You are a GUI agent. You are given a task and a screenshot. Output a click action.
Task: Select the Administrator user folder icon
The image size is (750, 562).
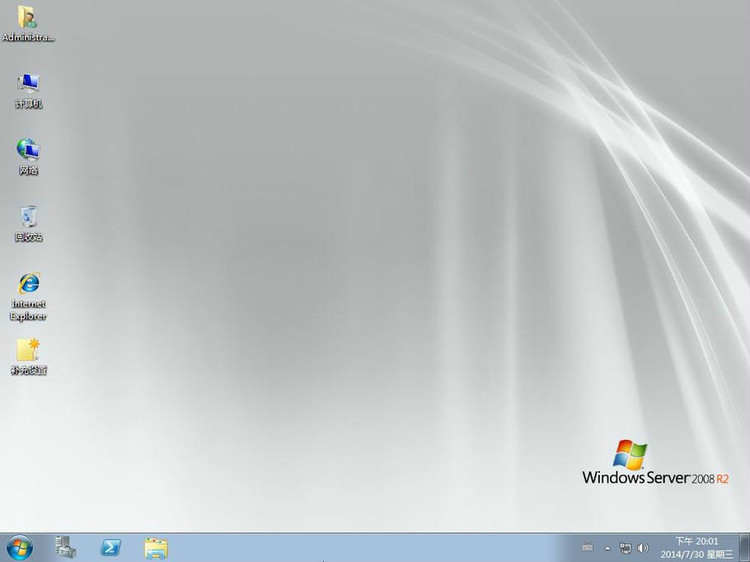(x=28, y=17)
